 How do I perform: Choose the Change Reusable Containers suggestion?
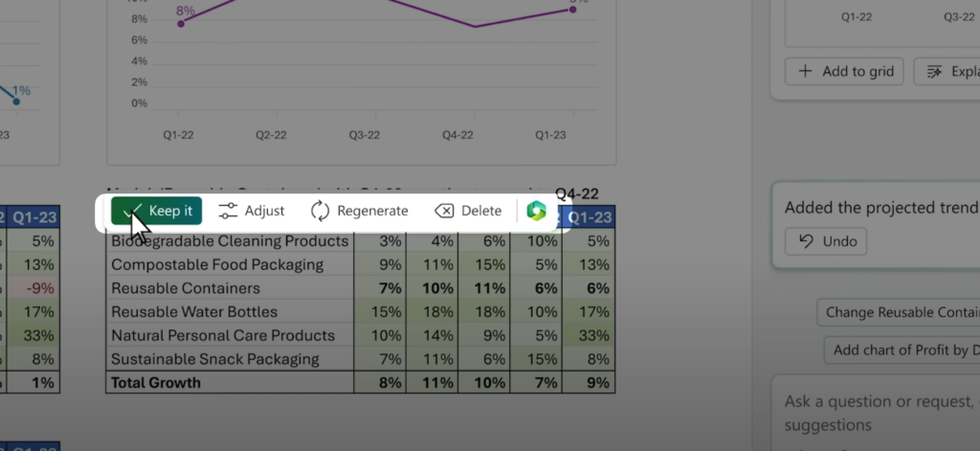click(x=901, y=312)
